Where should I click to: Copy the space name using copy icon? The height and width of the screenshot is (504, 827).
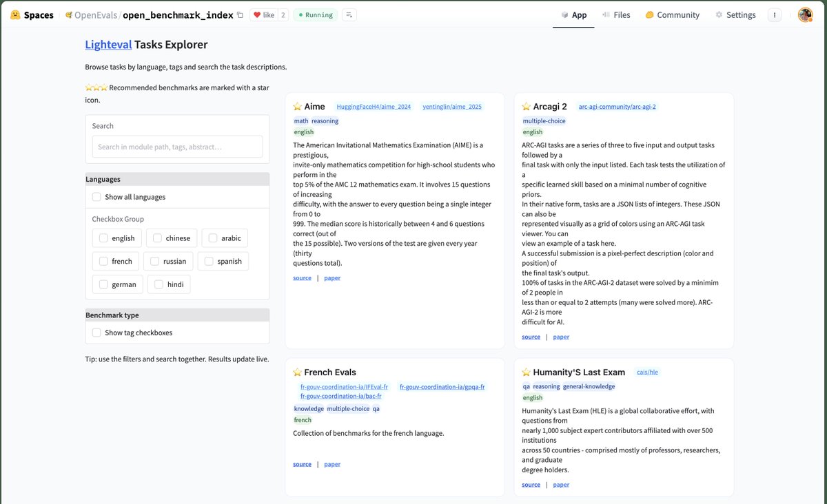click(240, 14)
